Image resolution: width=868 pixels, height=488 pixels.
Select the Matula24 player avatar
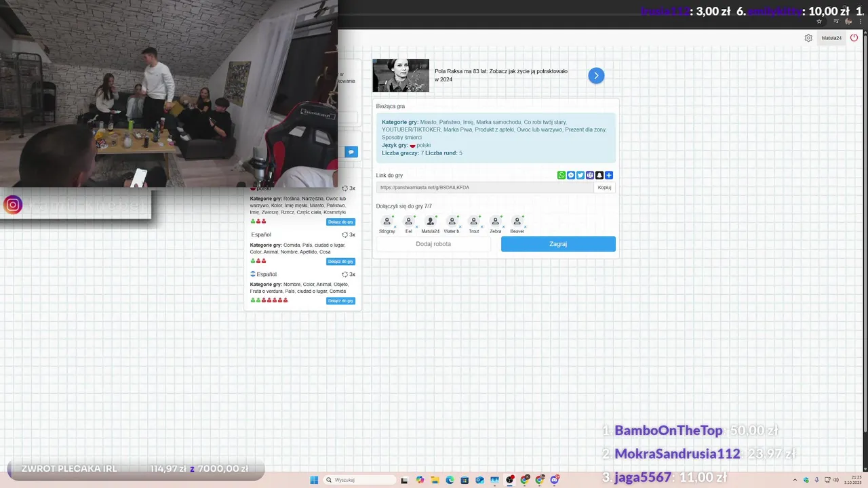(430, 221)
